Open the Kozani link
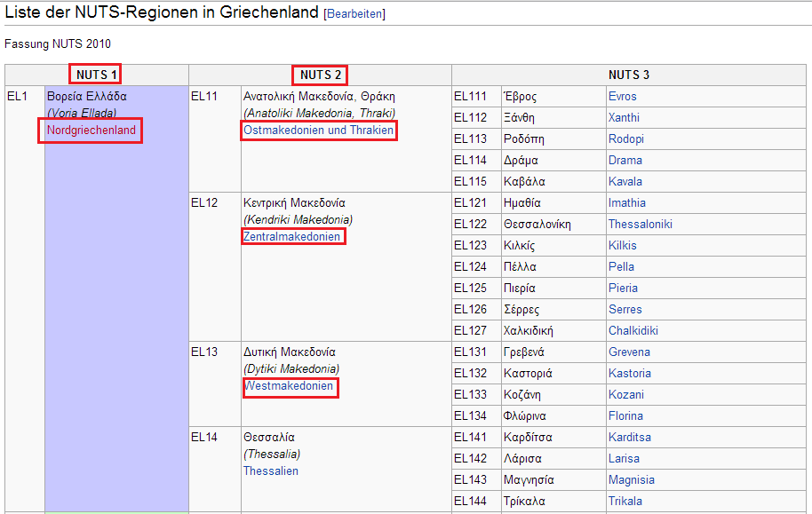This screenshot has height=514, width=812. point(626,394)
